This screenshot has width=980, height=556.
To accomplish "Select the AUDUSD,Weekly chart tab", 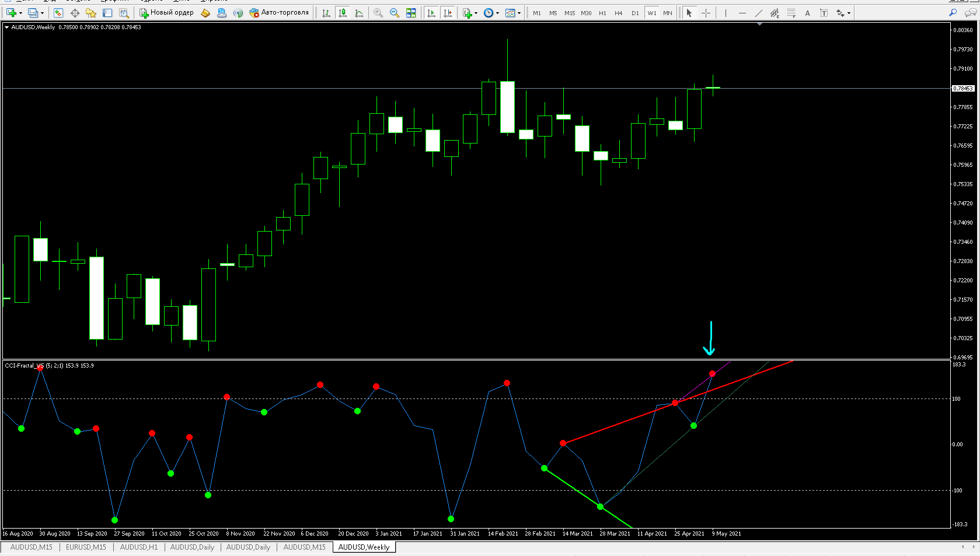I will tap(364, 547).
